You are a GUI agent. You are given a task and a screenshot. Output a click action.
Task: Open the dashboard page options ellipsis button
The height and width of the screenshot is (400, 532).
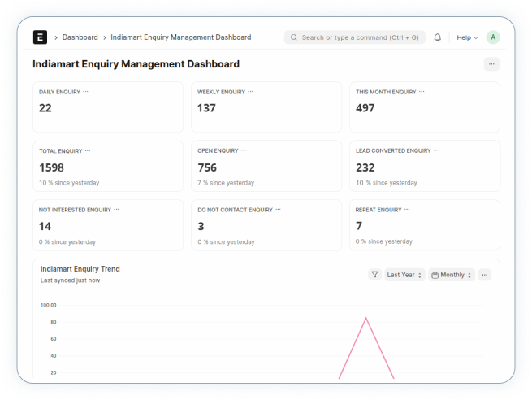coord(491,64)
